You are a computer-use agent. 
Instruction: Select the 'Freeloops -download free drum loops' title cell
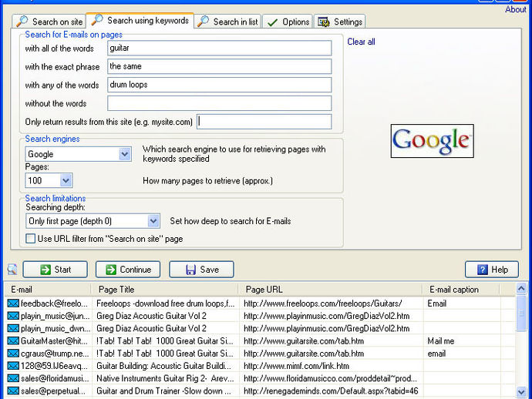click(165, 303)
